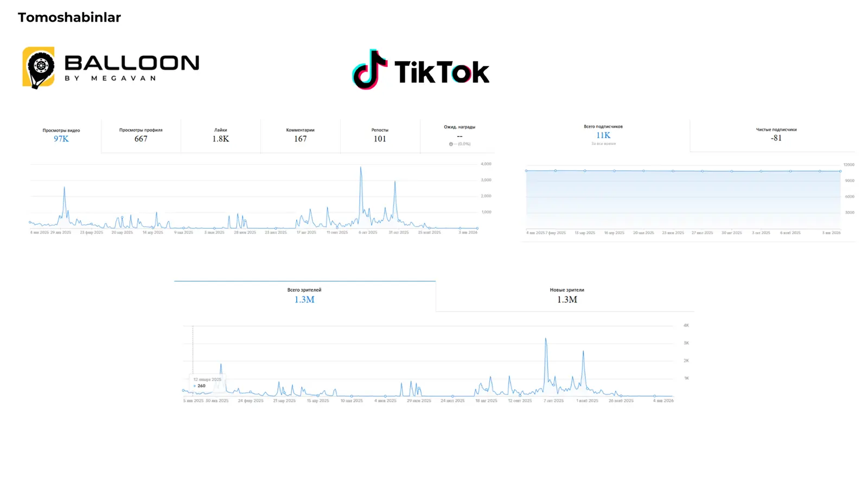Choose the Репосты 101 metric tab
The width and height of the screenshot is (868, 488).
click(380, 136)
